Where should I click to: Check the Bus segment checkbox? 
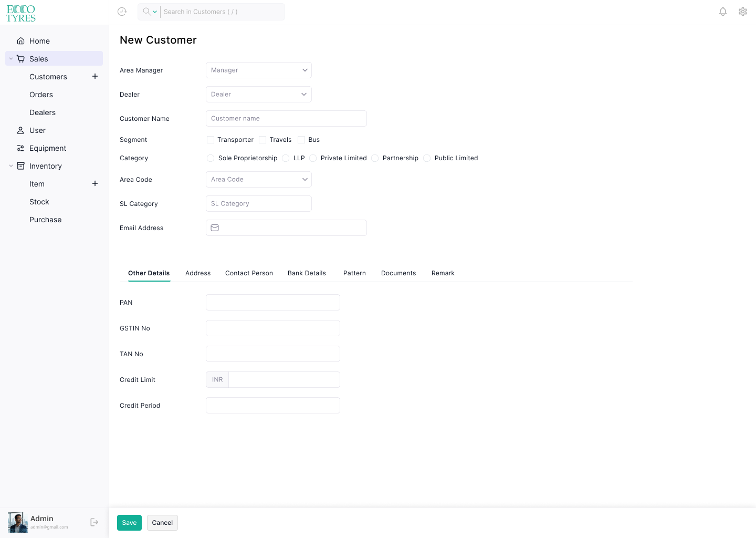301,140
